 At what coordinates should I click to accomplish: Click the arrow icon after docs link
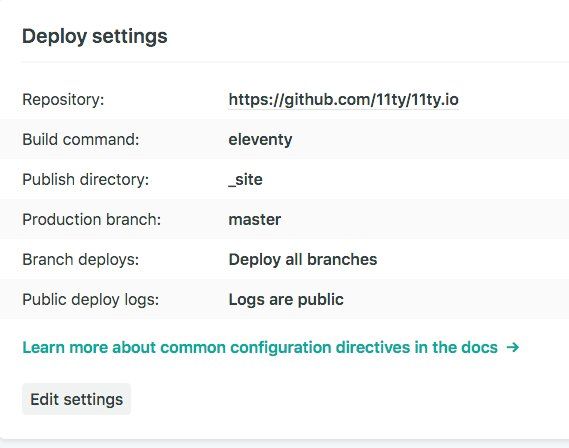pos(512,347)
